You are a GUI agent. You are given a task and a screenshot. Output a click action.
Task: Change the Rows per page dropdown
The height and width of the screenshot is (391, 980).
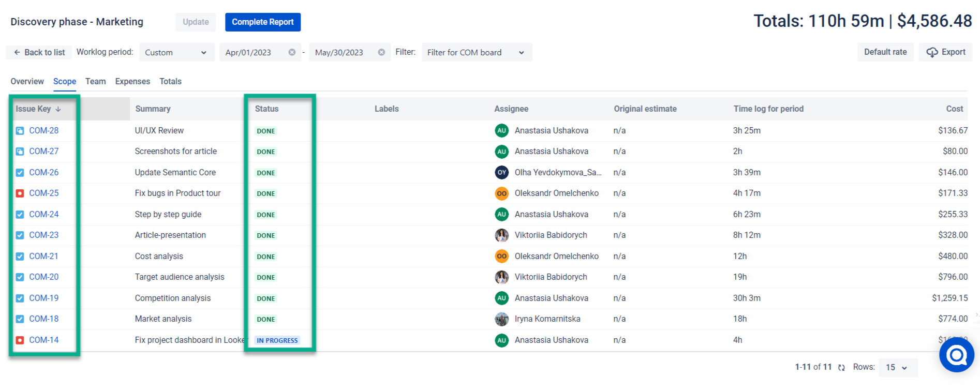898,367
